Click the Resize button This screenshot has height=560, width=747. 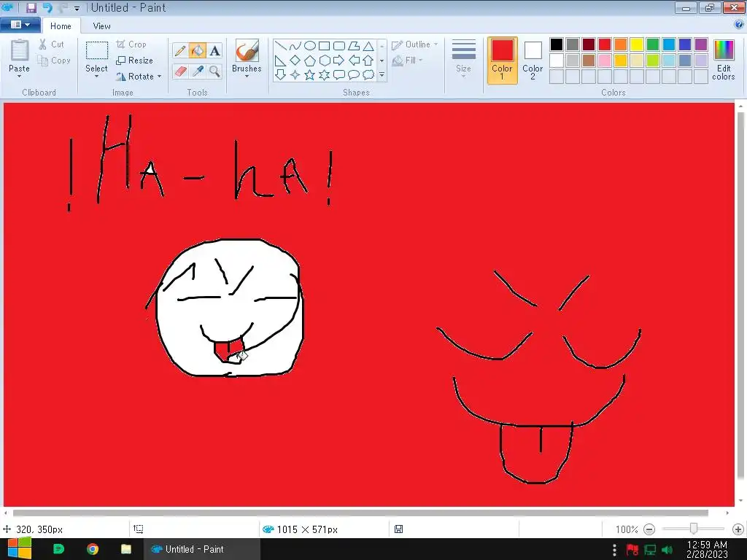[x=135, y=61]
